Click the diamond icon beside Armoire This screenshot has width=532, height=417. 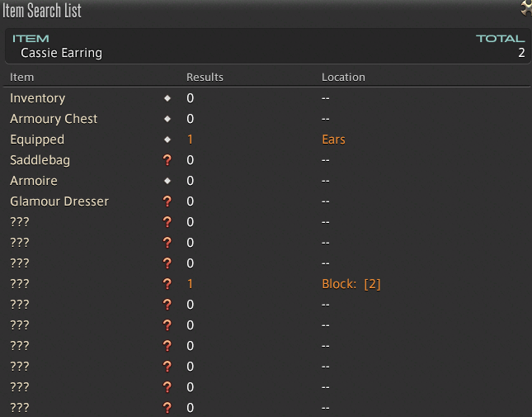point(167,181)
